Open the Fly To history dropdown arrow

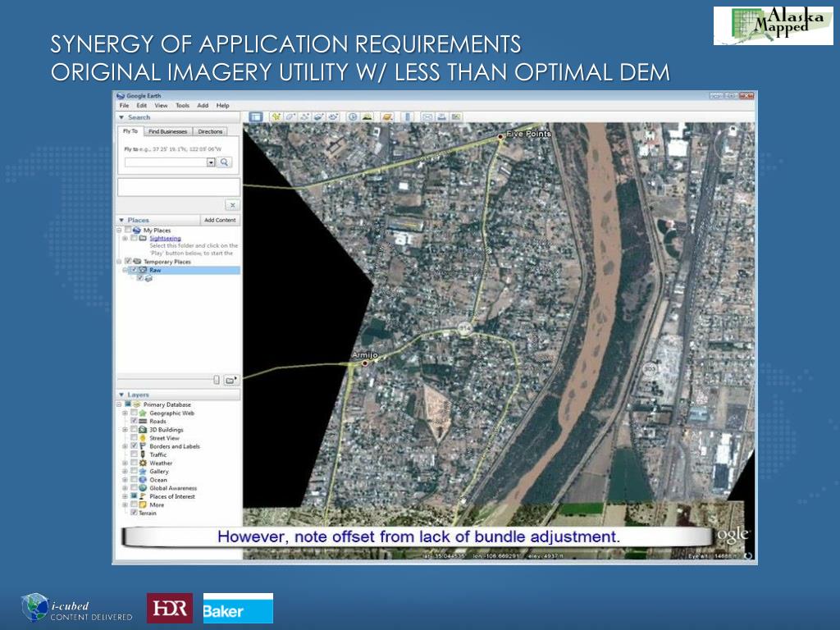tap(211, 162)
